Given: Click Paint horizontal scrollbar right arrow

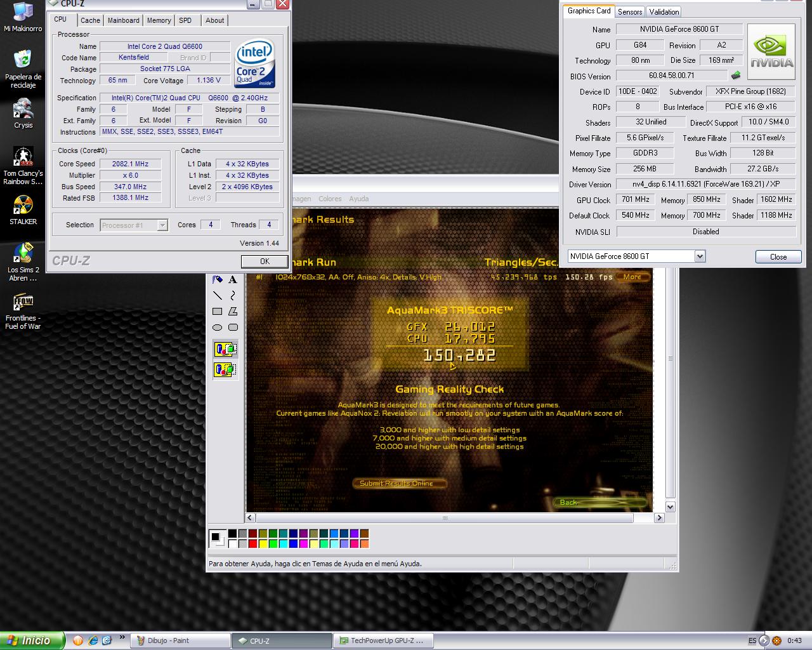Looking at the screenshot, I should tap(659, 518).
